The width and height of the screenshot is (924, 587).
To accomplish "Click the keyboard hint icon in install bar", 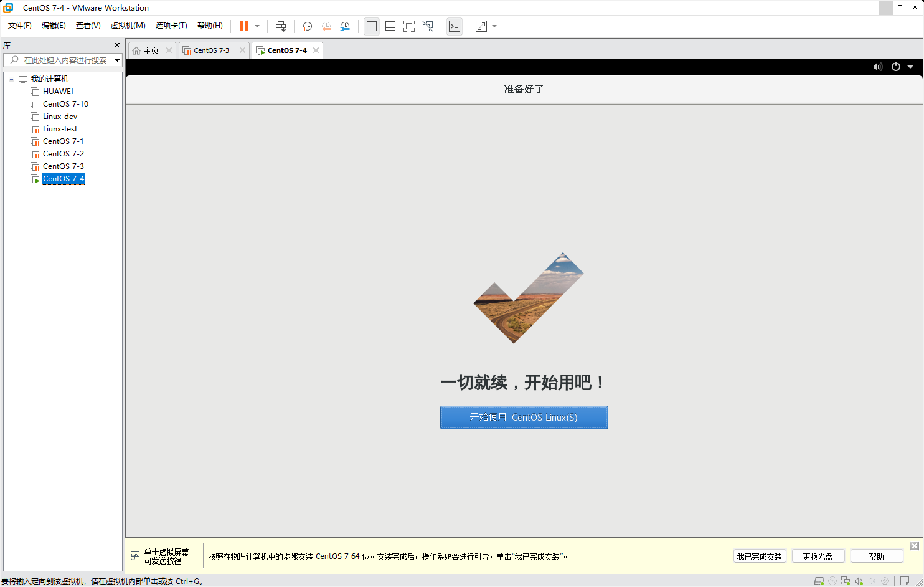I will tap(135, 556).
